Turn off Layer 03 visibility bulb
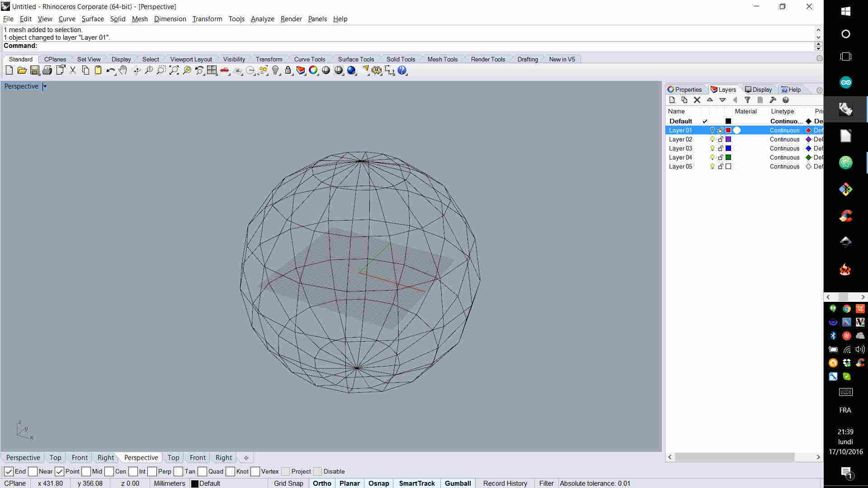The height and width of the screenshot is (488, 868). (712, 148)
